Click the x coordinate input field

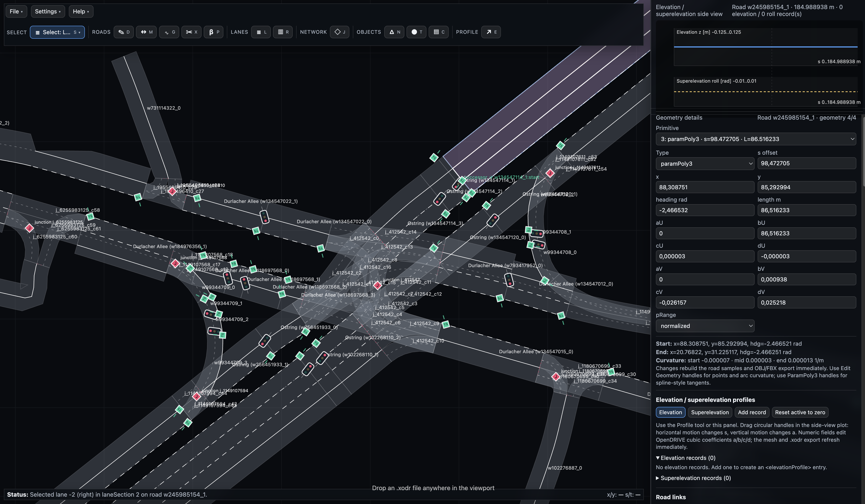(705, 187)
